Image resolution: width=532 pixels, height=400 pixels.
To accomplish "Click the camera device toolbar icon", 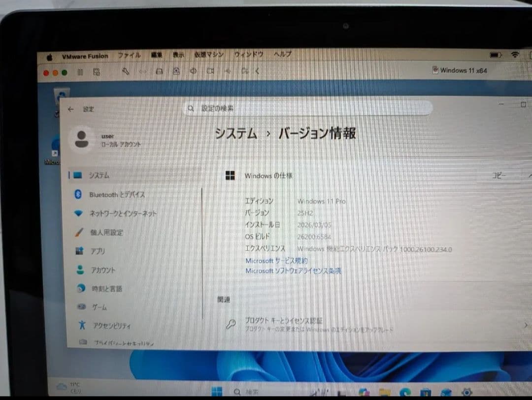I will click(210, 71).
